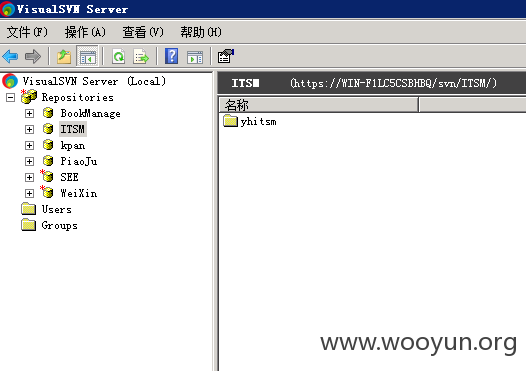Click the Up One Level folder icon
526x371 pixels.
pos(64,56)
